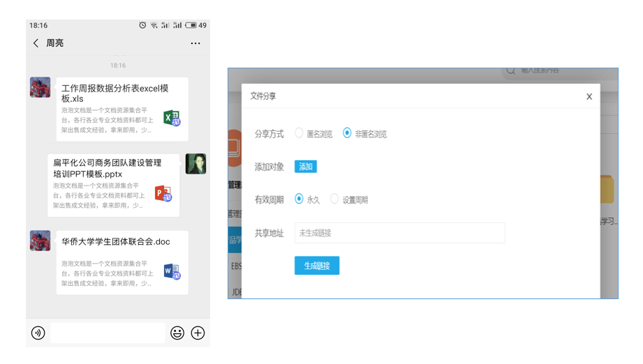Choose 设置周期 for the validity period
This screenshot has height=364, width=643.
334,199
